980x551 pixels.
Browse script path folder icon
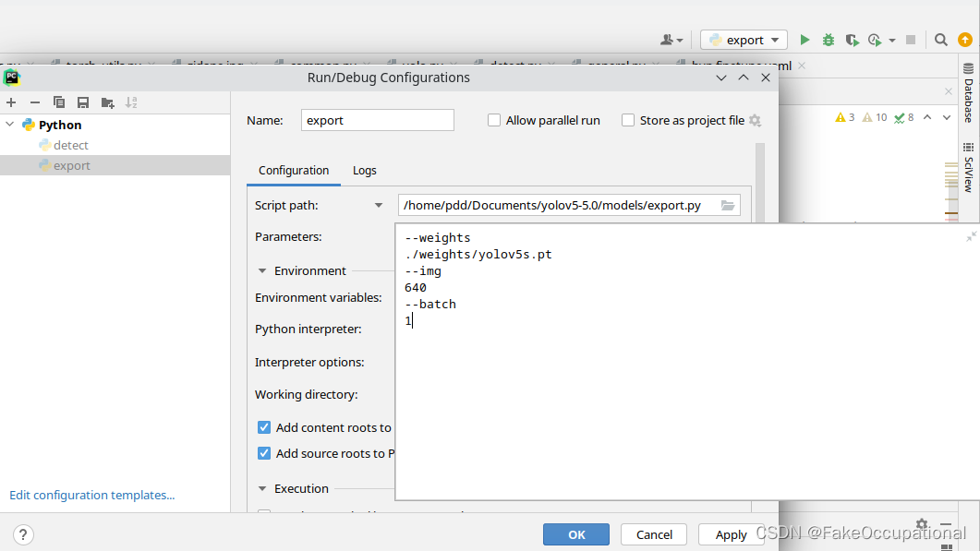728,206
